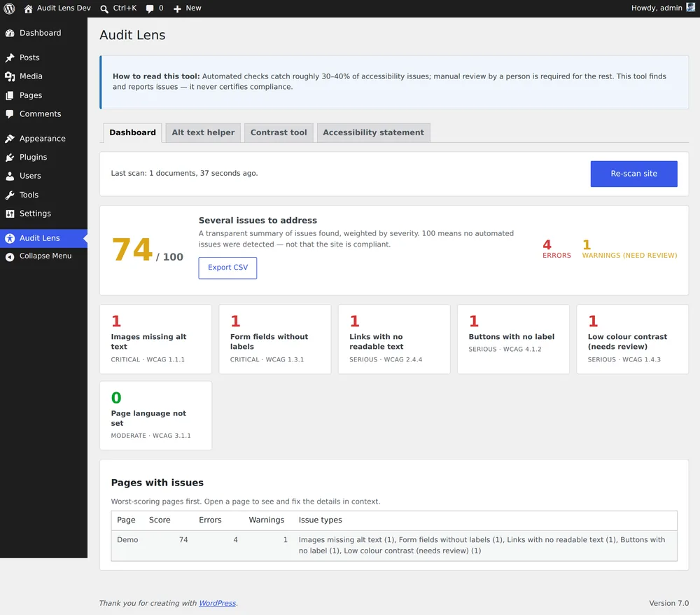This screenshot has width=700, height=615.
Task: Click the Re-scan site button
Action: [x=633, y=174]
